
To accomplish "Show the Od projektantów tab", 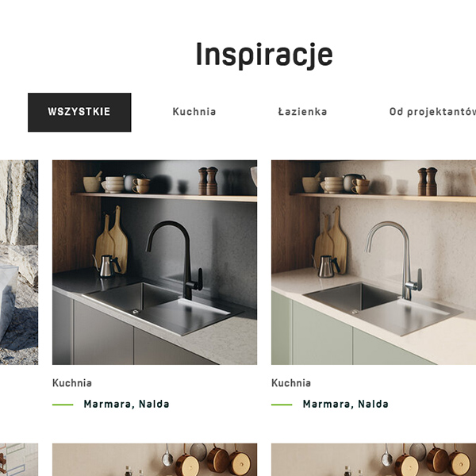I will [432, 112].
